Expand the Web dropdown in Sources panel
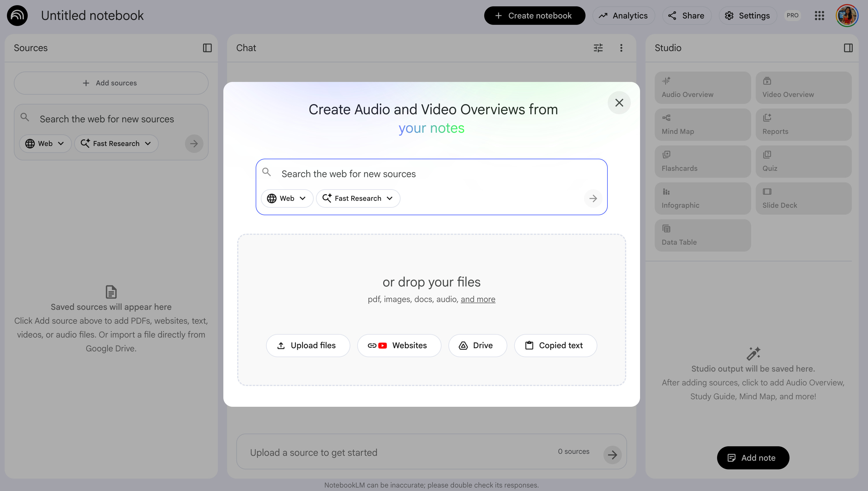The height and width of the screenshot is (491, 868). click(x=45, y=144)
